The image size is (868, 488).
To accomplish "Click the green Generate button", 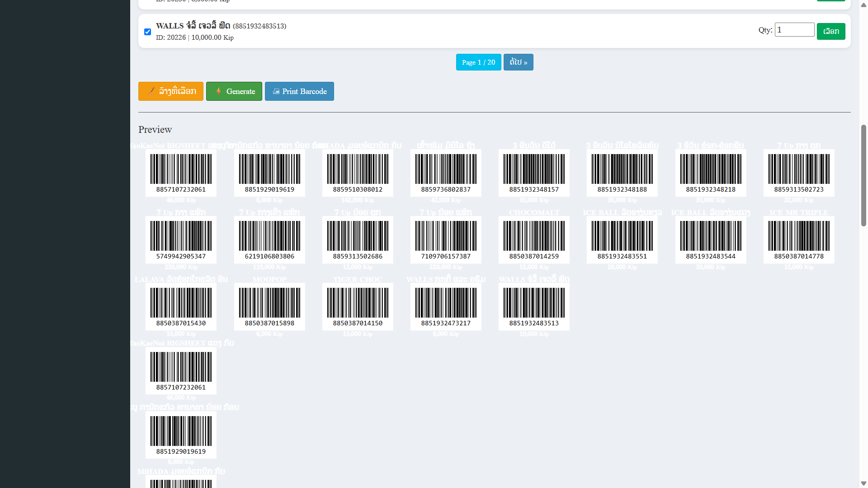I will point(234,91).
